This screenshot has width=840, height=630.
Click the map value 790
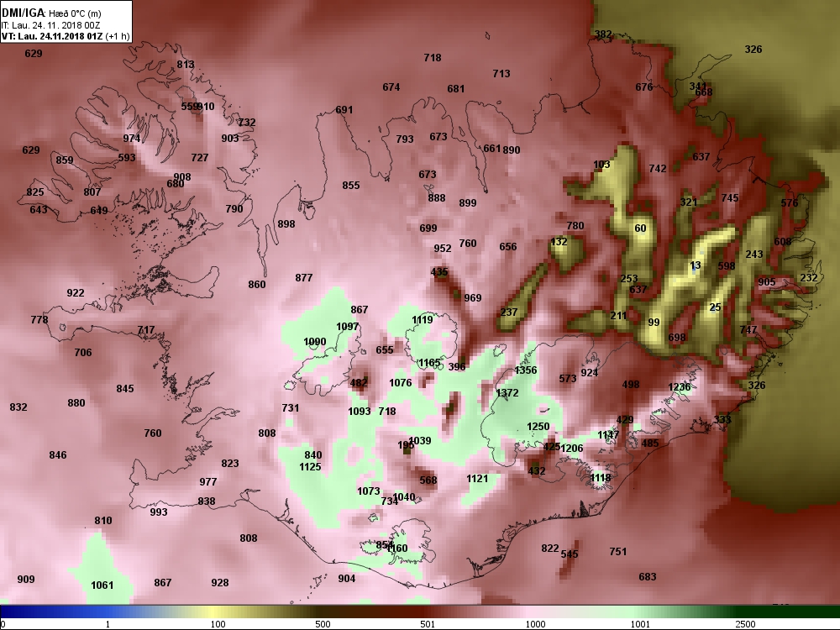[234, 209]
